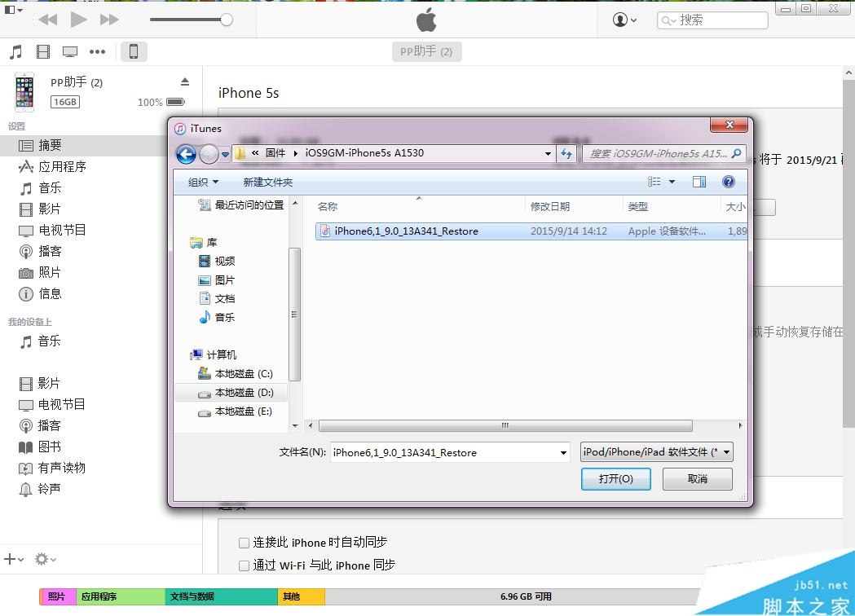This screenshot has height=616, width=855.
Task: Click the 照片 storage bar segment
Action: point(58,597)
